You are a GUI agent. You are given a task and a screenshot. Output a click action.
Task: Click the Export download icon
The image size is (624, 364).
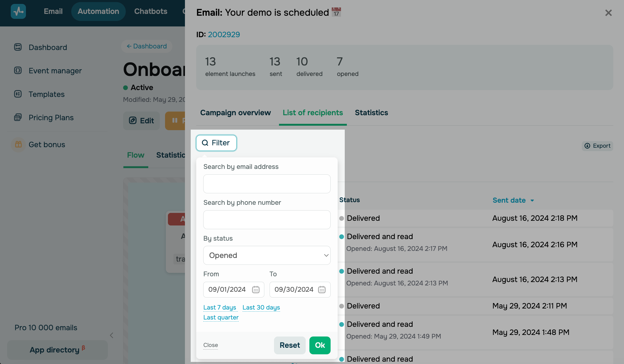(588, 146)
